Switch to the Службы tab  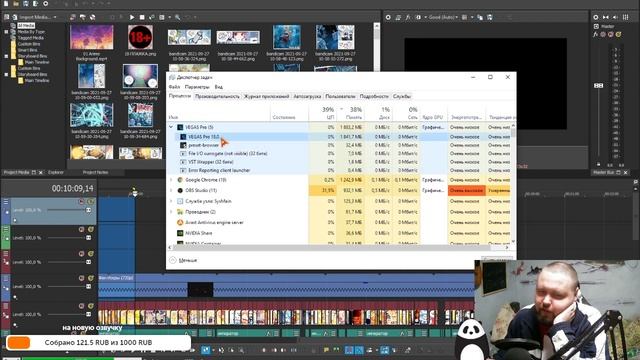point(402,96)
